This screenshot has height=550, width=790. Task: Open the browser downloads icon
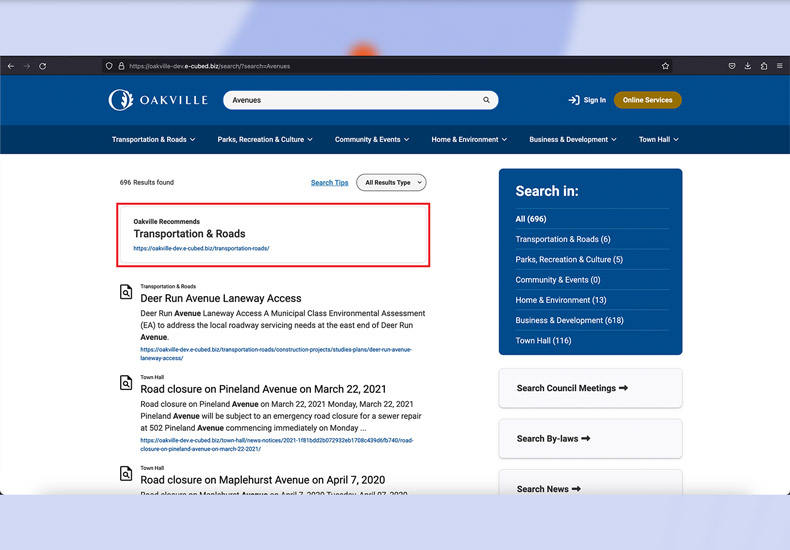(748, 66)
